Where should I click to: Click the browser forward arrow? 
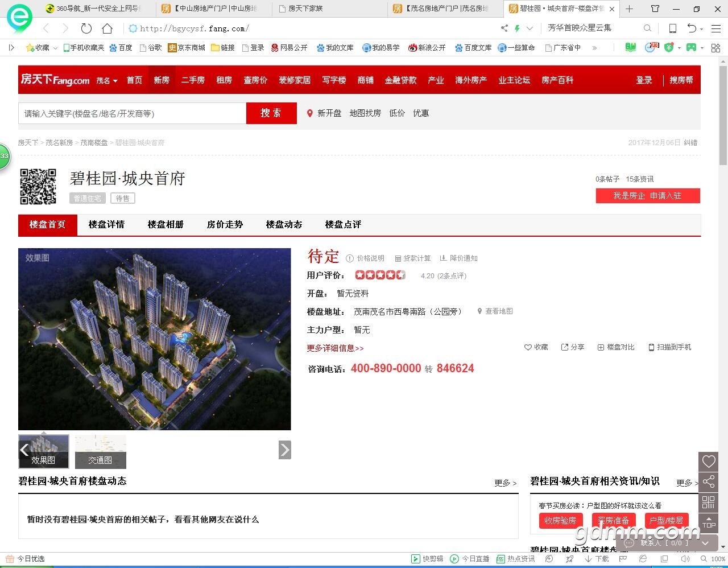click(65, 28)
